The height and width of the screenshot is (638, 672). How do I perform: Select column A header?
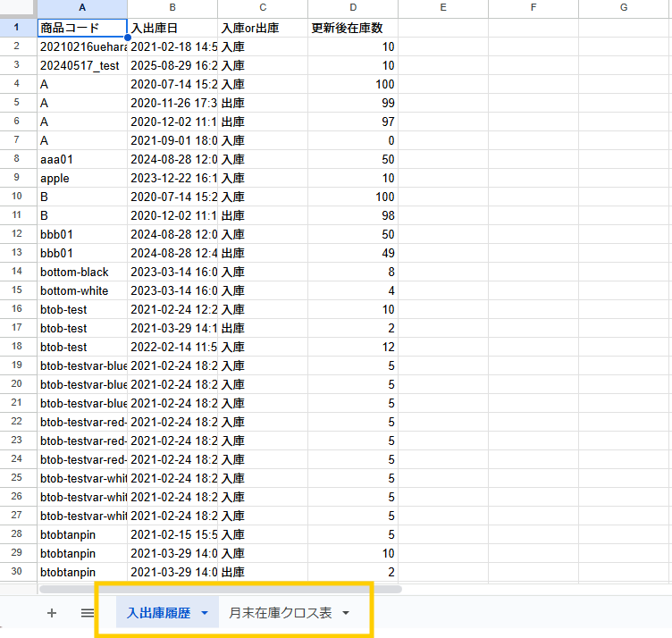click(82, 8)
